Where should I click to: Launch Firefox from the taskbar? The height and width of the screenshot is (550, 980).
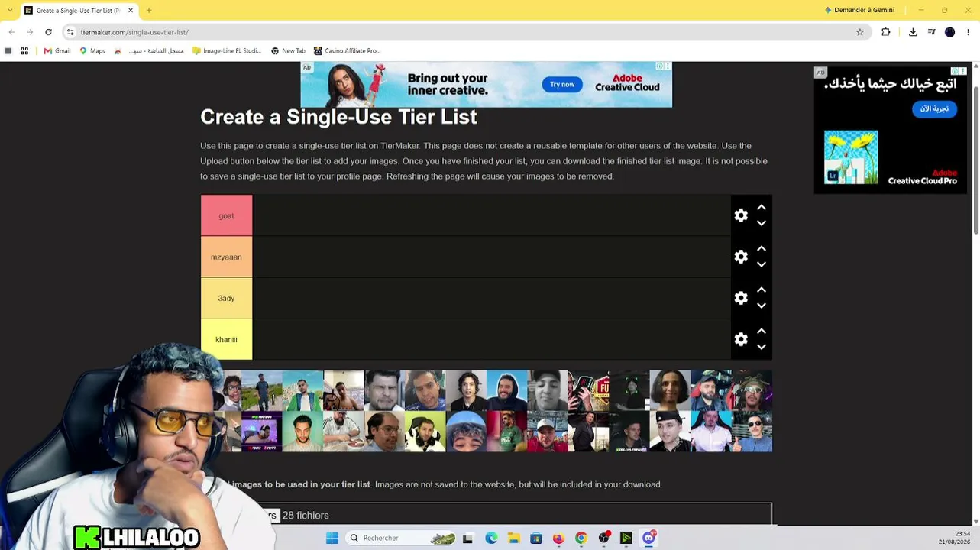(558, 538)
